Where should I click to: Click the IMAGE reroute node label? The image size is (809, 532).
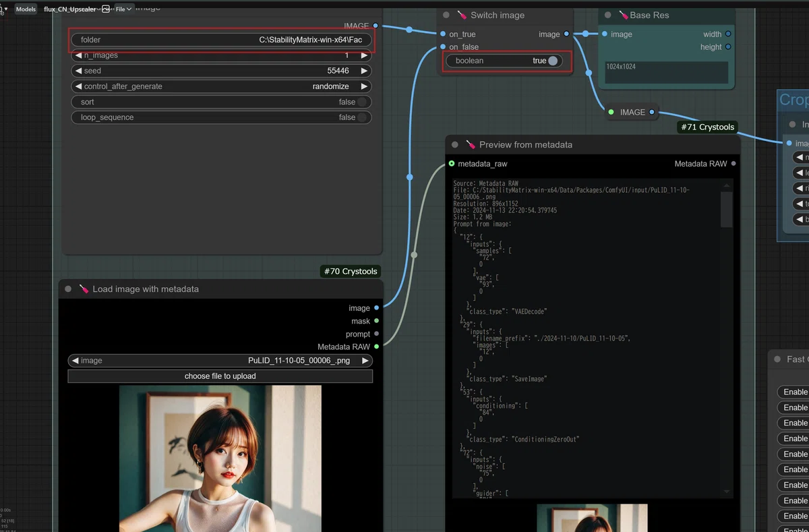coord(632,113)
